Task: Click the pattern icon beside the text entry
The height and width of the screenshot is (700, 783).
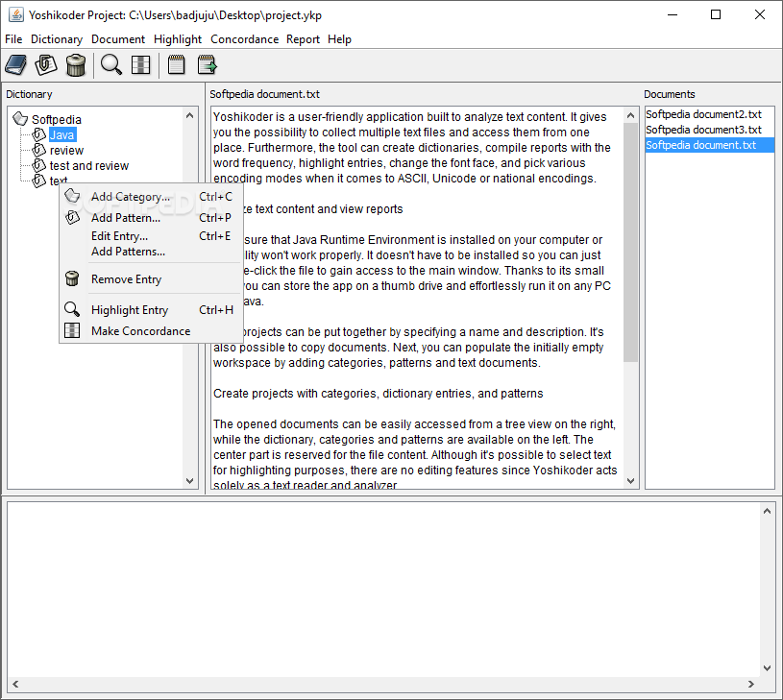Action: [39, 181]
